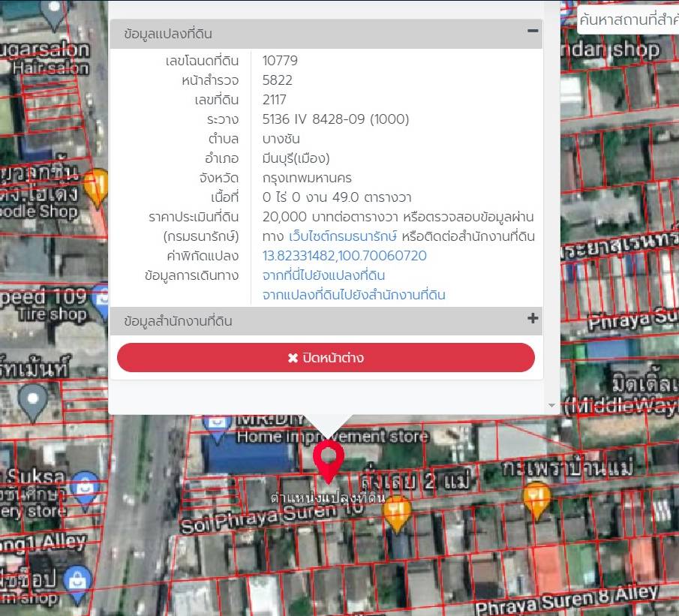Follow the จากแปลงที่ดินไปยังสำนักงานที่ดิน directions link

point(354,295)
